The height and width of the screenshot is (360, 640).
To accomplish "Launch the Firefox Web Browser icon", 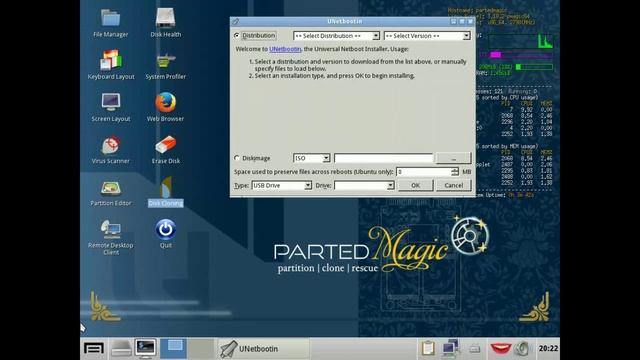I will (x=165, y=108).
